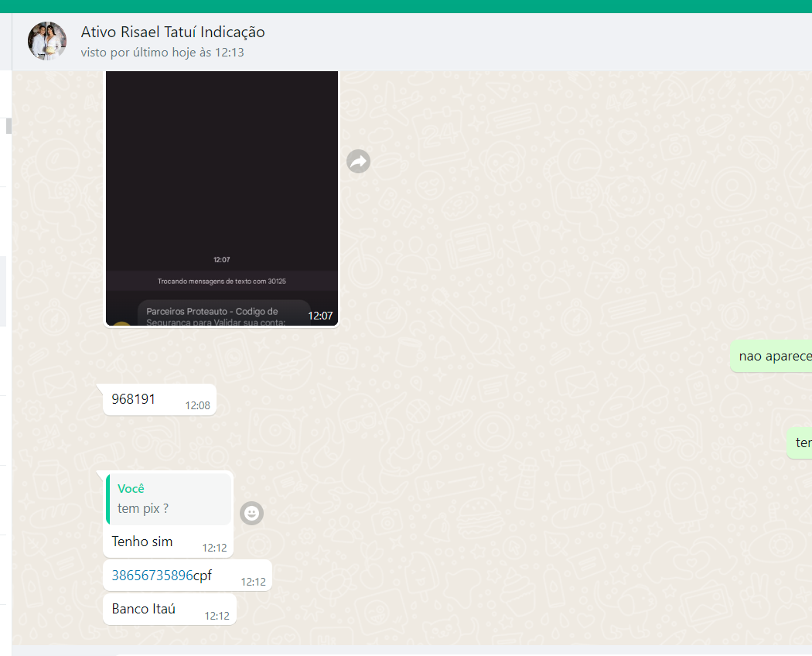The image size is (812, 656).
Task: Select the "Banco Itaú" message bubble
Action: 144,609
